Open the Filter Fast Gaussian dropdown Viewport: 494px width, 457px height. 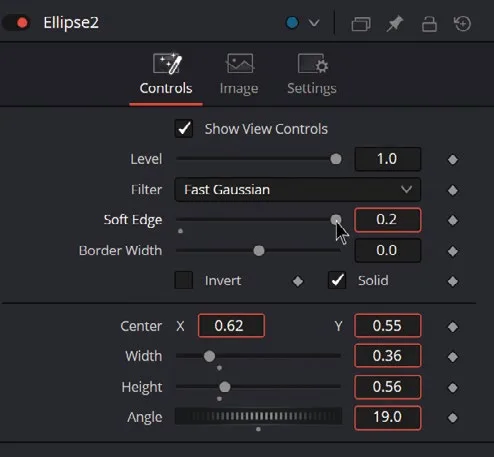(x=298, y=190)
